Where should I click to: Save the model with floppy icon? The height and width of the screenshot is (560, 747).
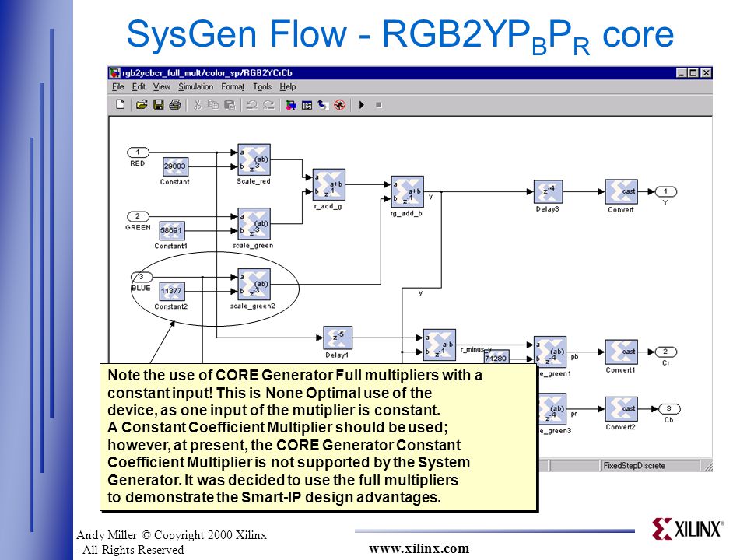point(159,104)
